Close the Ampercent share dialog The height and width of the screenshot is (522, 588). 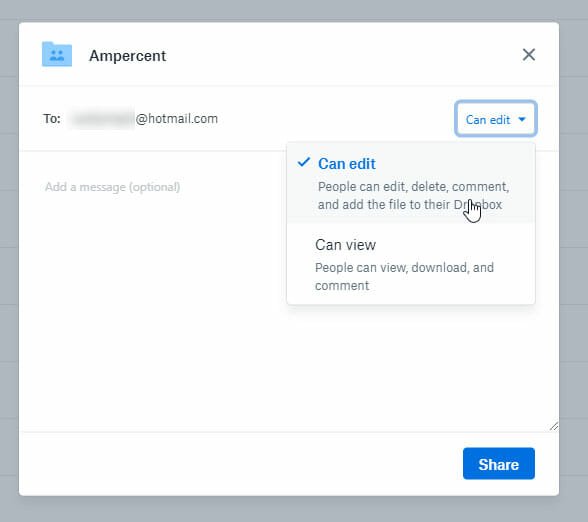pos(529,55)
